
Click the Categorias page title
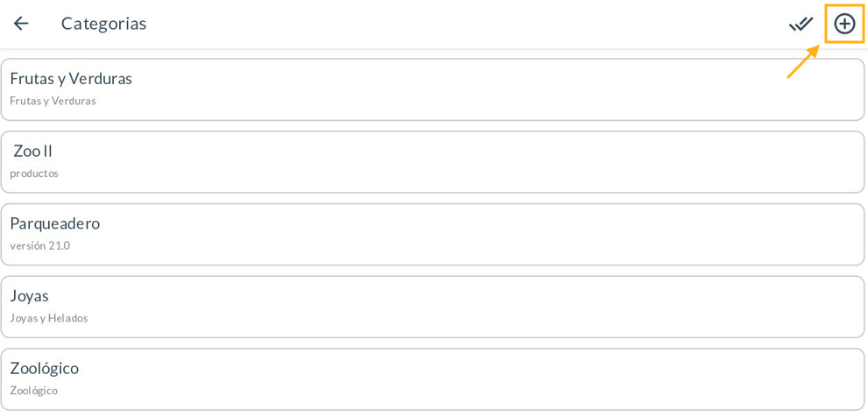pyautogui.click(x=103, y=24)
